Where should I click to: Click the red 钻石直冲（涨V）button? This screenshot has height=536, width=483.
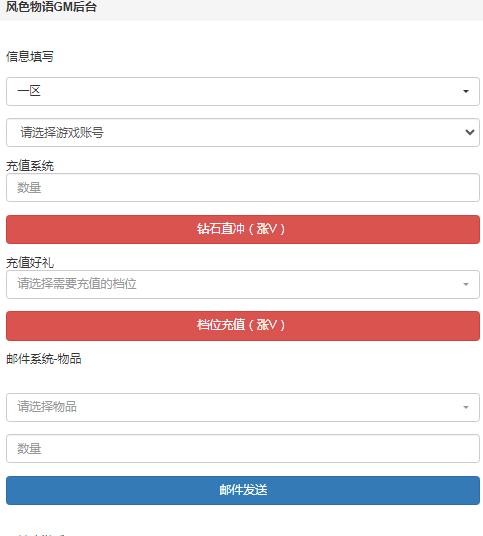point(243,229)
